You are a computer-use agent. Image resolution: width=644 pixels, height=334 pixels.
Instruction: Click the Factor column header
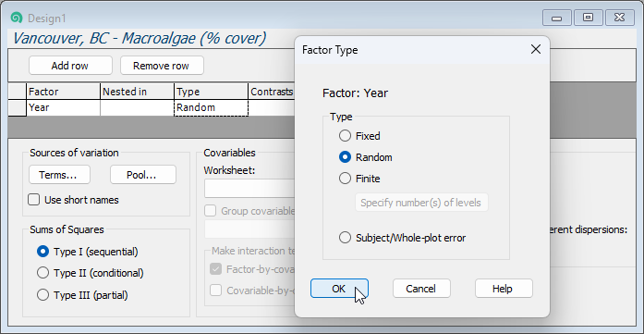63,92
